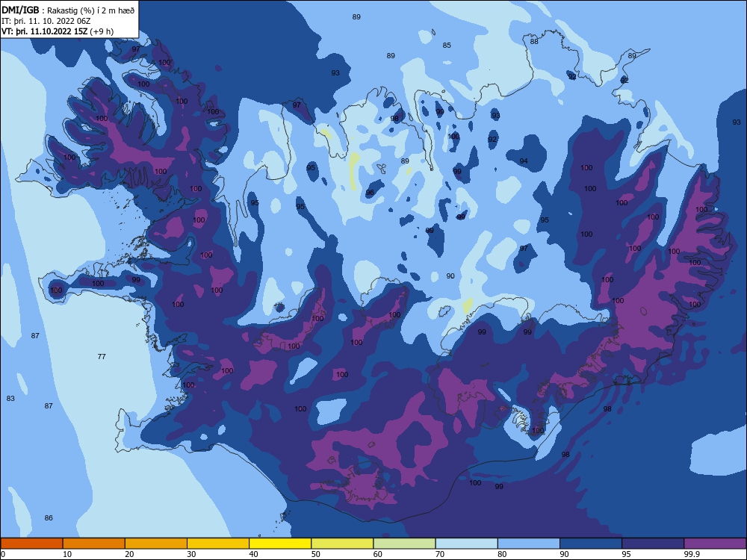
Task: Select the "20" tick label on the legend
Action: point(129,554)
